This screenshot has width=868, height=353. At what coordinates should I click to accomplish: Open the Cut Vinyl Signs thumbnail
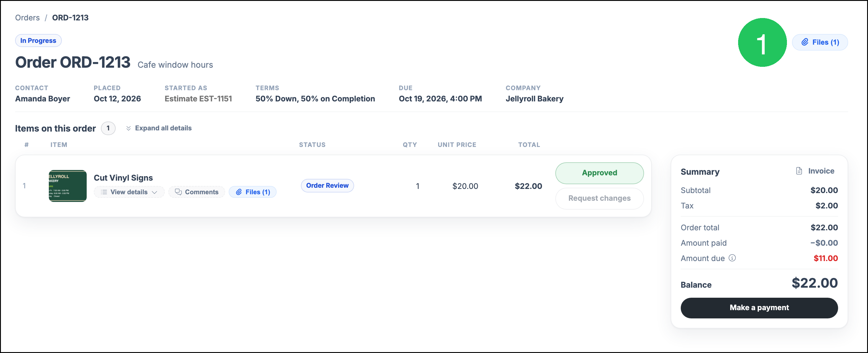click(68, 186)
